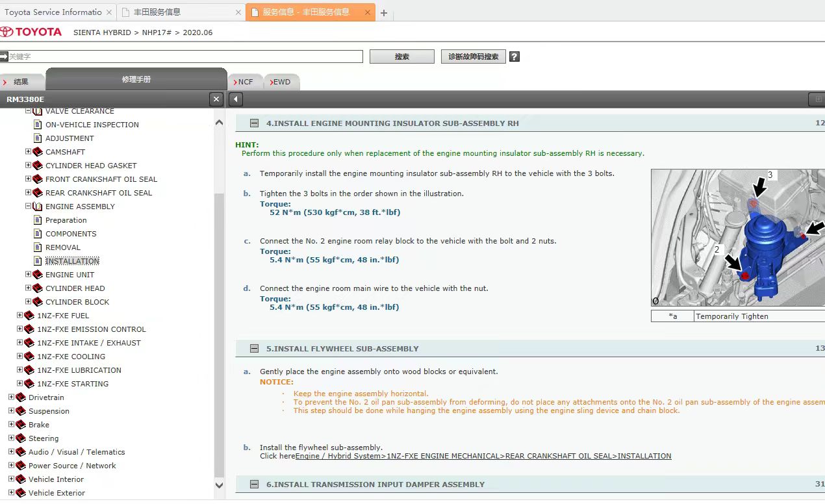Expand the 1NZ-FXE STARTING node

click(19, 384)
